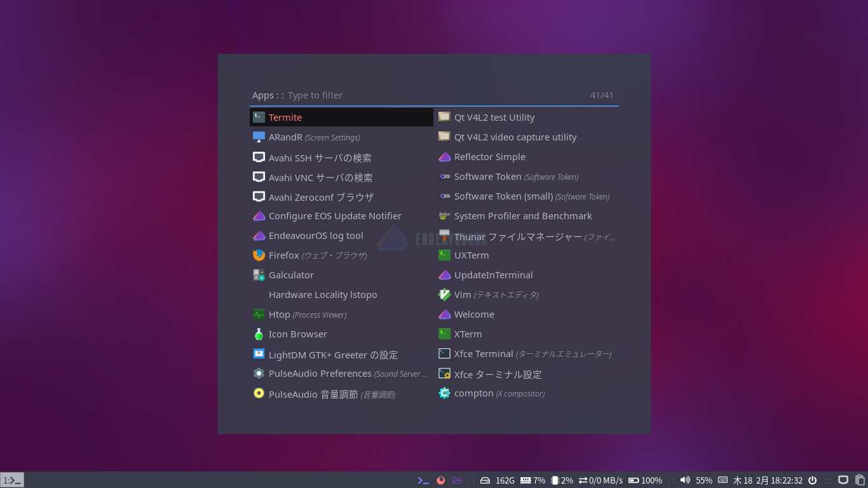Focus the 'Type to filter' search field
868x488 pixels.
pos(436,95)
